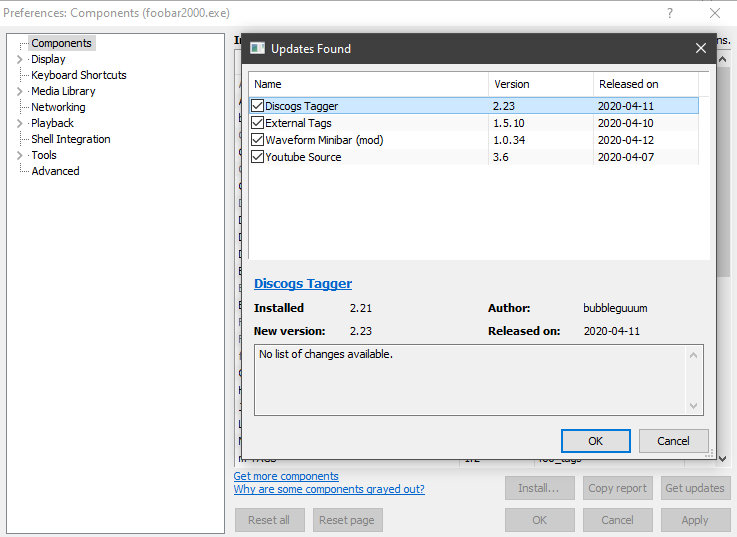Expand the Tools tree node
737x537 pixels.
(x=19, y=155)
